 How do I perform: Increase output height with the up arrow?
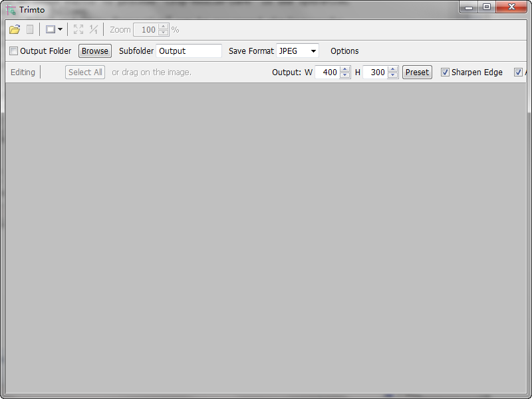pyautogui.click(x=392, y=69)
